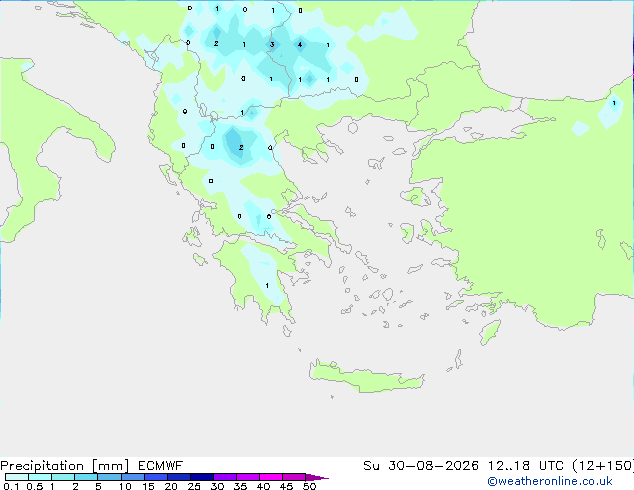
Task: Pick the legend swatch between 2 and 5
Action: [86, 477]
